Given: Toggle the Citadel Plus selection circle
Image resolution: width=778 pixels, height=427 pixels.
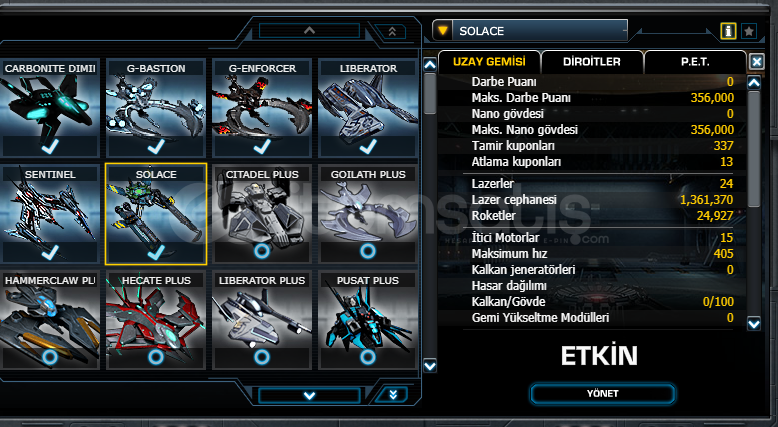Looking at the screenshot, I should 262,251.
